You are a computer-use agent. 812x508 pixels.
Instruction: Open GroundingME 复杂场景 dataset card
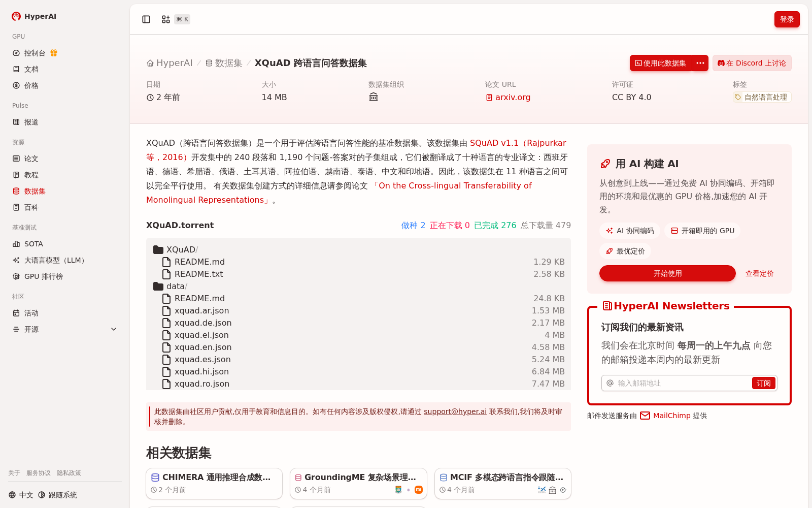(358, 484)
